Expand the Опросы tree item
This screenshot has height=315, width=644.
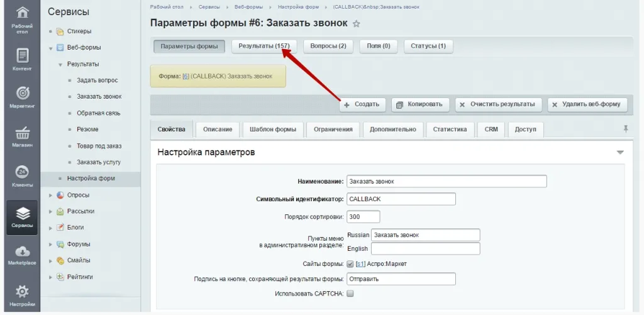51,195
